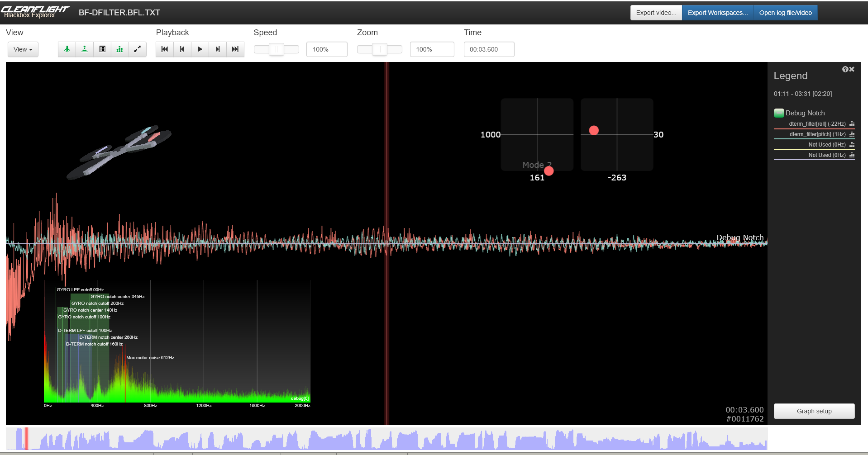Click the Legend help question mark icon
The height and width of the screenshot is (455, 868).
pyautogui.click(x=845, y=69)
